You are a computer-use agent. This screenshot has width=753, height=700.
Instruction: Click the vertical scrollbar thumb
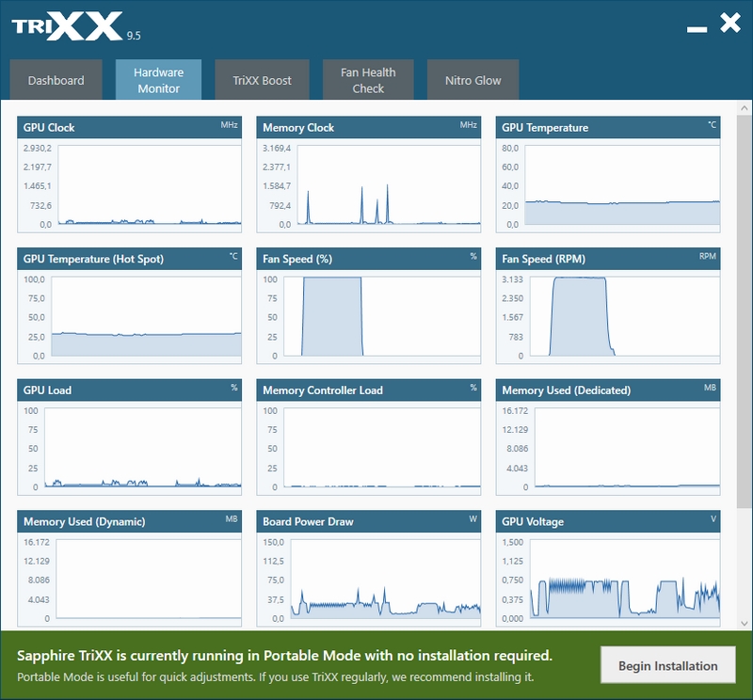tap(745, 310)
